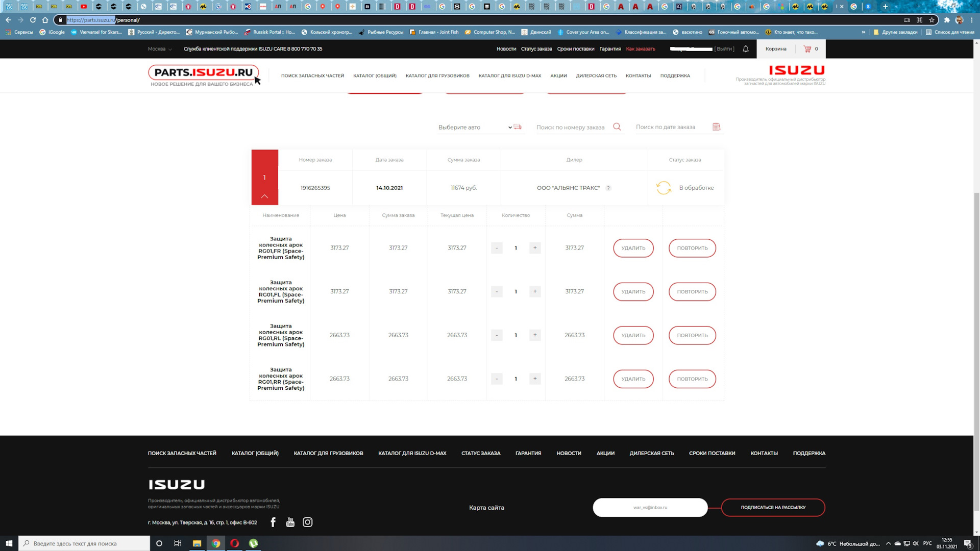Screen dimensions: 980x551
Task: Click the Windows taskbar search box
Action: (x=84, y=543)
